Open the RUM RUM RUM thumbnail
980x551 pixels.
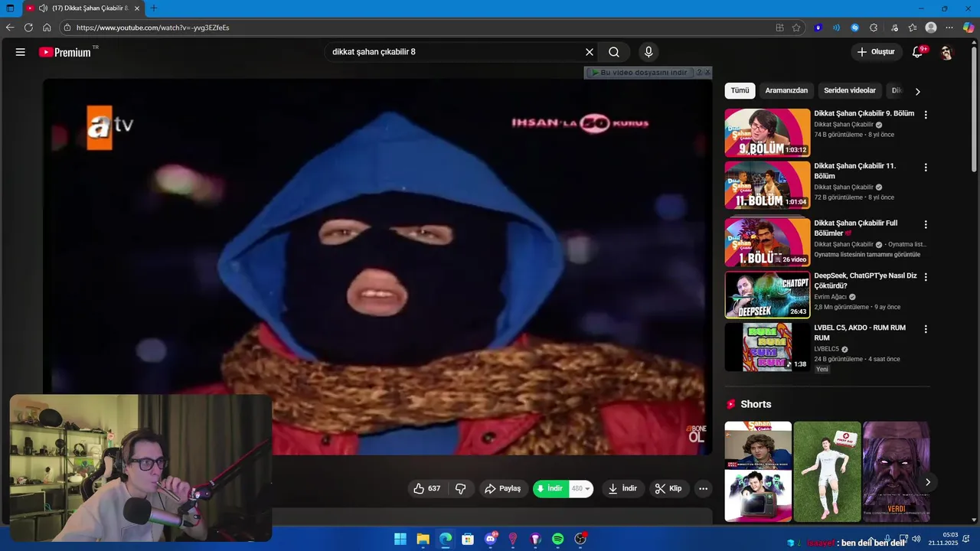coord(767,347)
